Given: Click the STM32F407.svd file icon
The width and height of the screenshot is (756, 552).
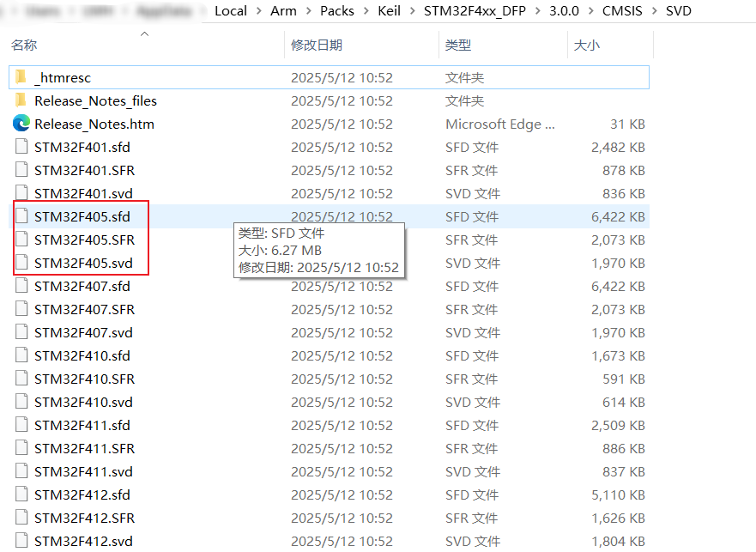Looking at the screenshot, I should [21, 332].
